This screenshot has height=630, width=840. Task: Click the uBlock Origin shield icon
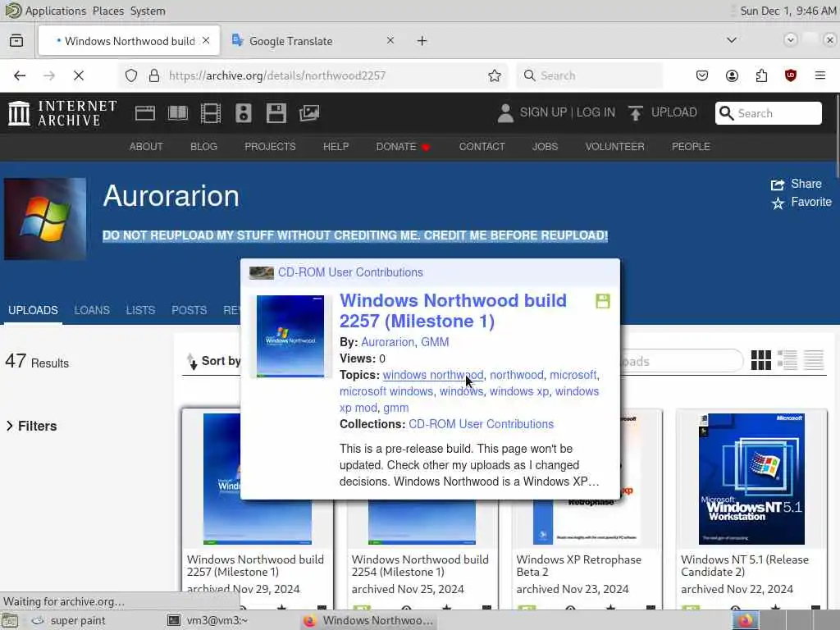pos(791,75)
